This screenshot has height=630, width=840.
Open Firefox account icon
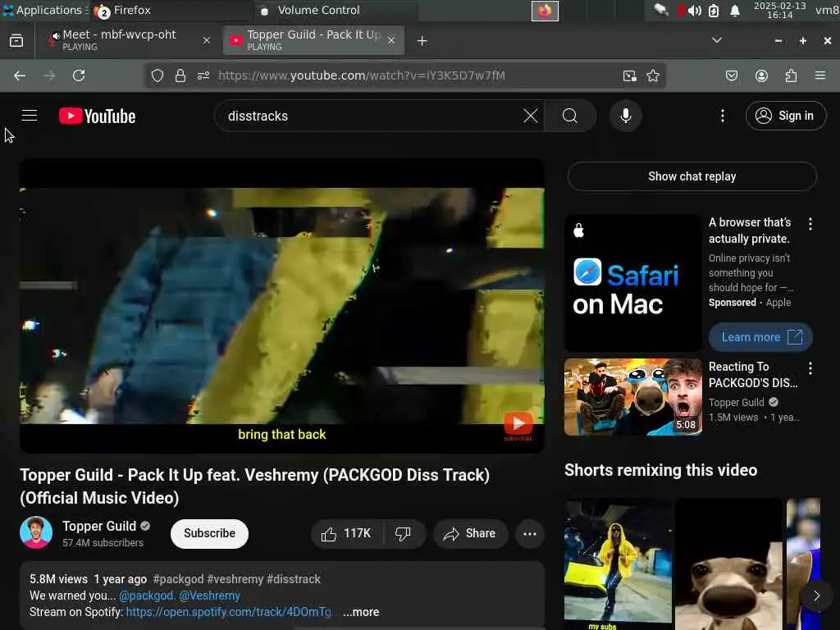(x=761, y=75)
